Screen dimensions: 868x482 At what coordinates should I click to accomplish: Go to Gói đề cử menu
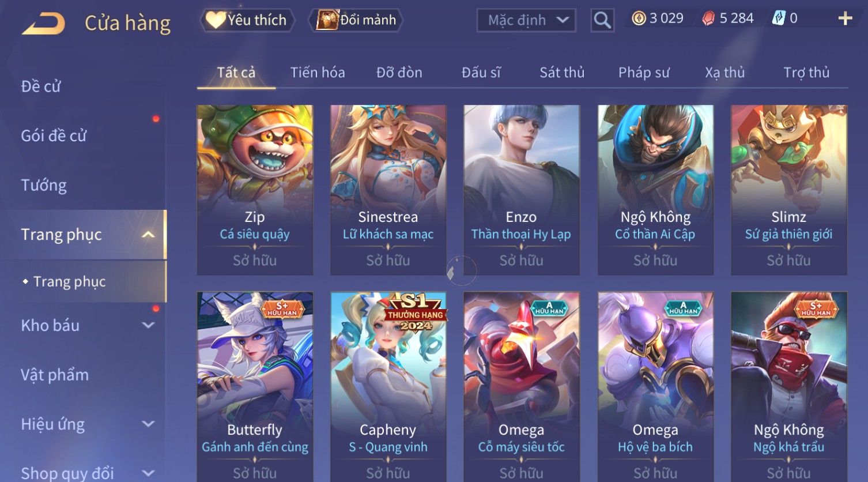pos(54,136)
